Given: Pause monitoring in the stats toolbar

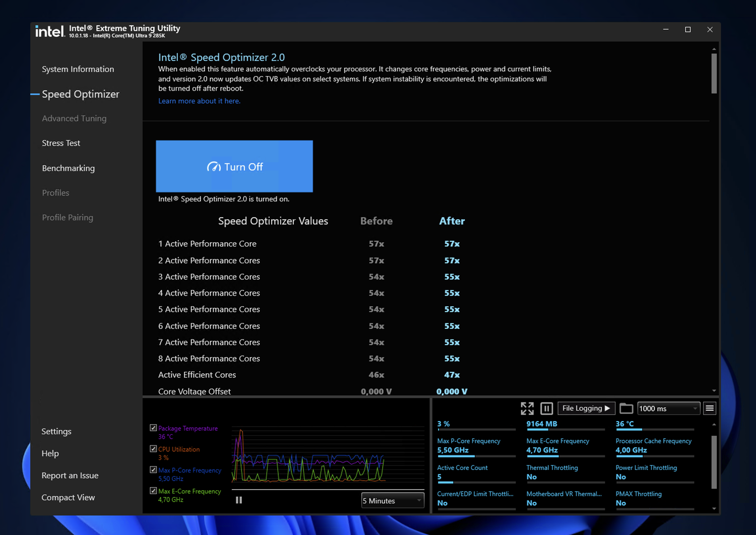Looking at the screenshot, I should (x=546, y=408).
